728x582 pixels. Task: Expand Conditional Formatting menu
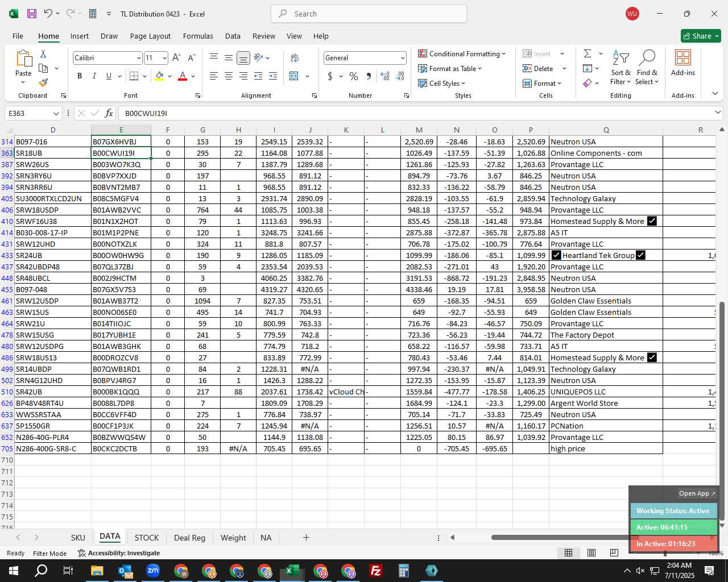461,53
